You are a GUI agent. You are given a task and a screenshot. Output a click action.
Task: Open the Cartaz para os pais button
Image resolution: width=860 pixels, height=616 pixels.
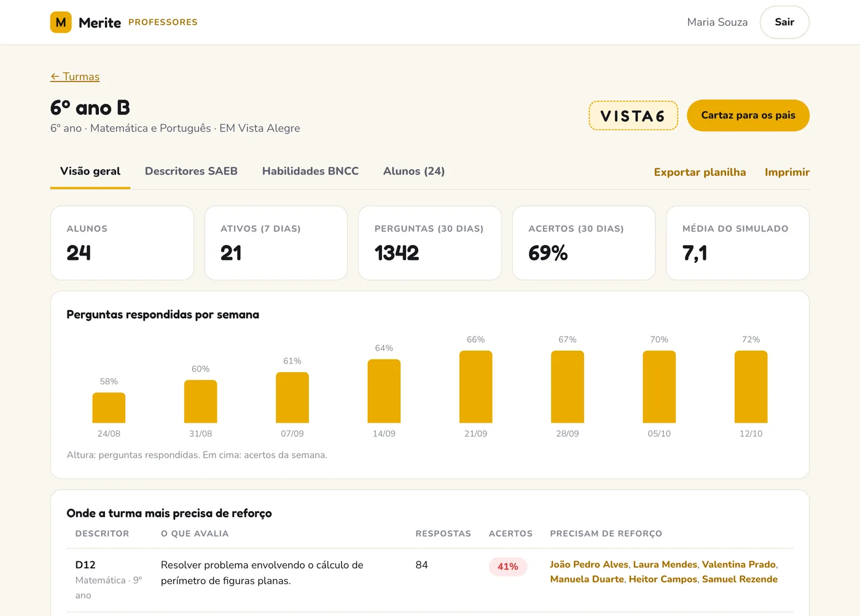point(748,115)
